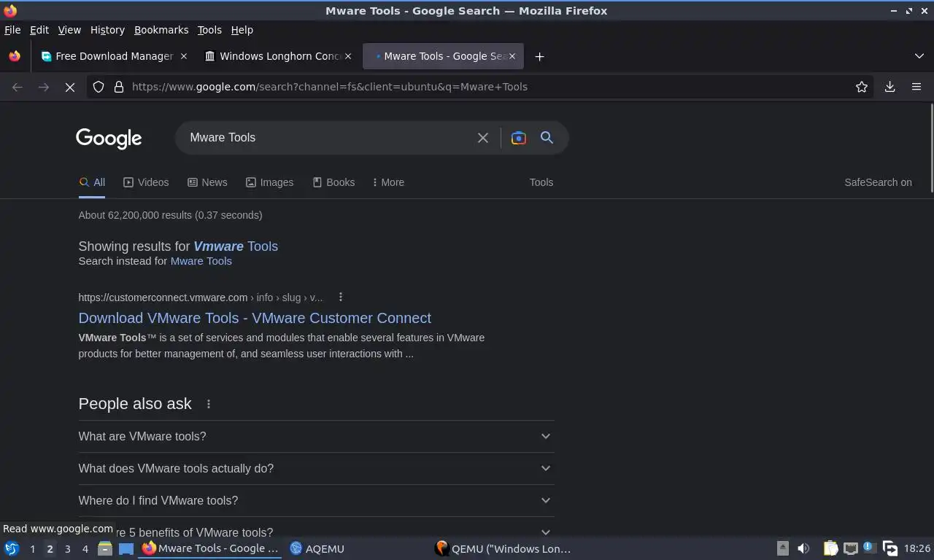Open the tracking protection shield
The width and height of the screenshot is (934, 560).
[x=99, y=87]
